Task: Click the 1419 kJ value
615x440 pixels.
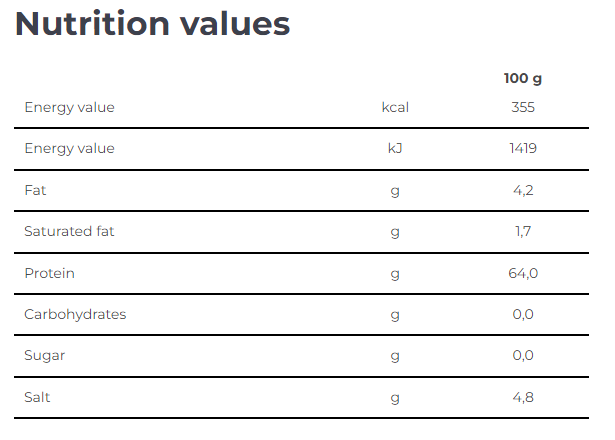Action: click(x=523, y=148)
